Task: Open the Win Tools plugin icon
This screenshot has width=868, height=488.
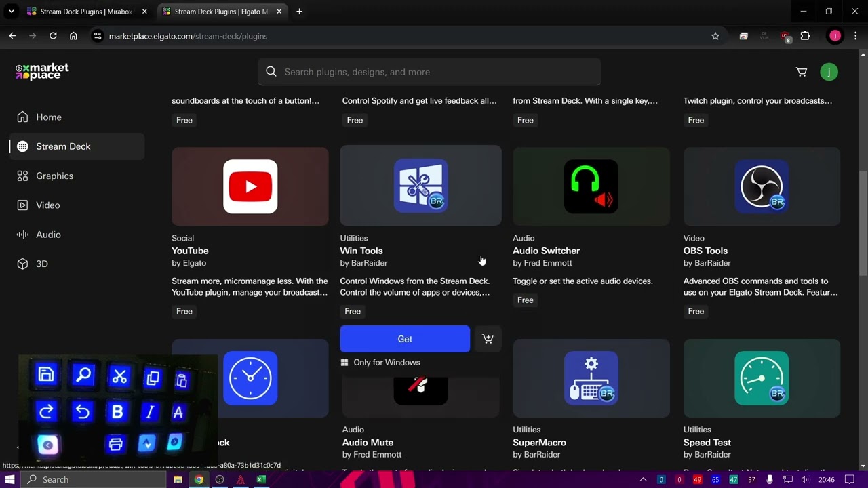Action: click(x=420, y=186)
